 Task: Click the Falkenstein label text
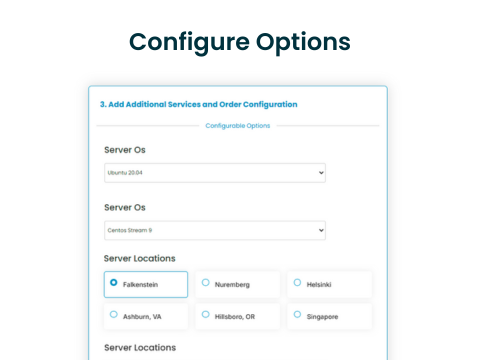pyautogui.click(x=140, y=285)
